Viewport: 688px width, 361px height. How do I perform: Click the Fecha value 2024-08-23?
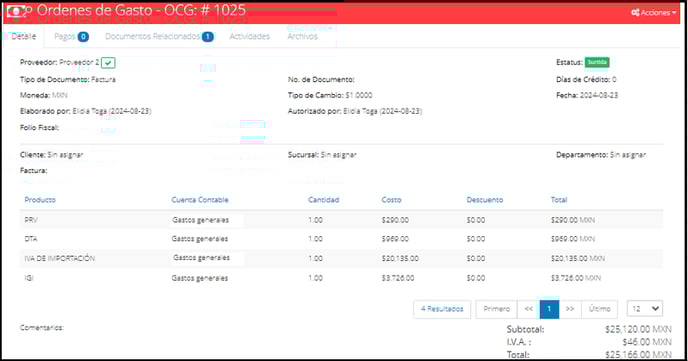(x=598, y=95)
